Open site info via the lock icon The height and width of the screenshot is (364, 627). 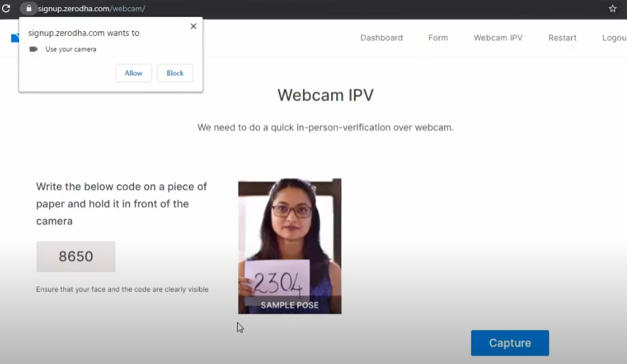click(29, 8)
